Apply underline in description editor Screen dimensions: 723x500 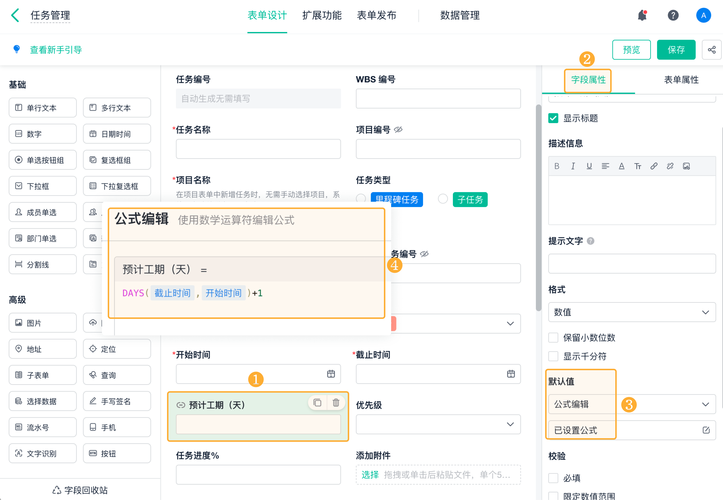coord(589,166)
